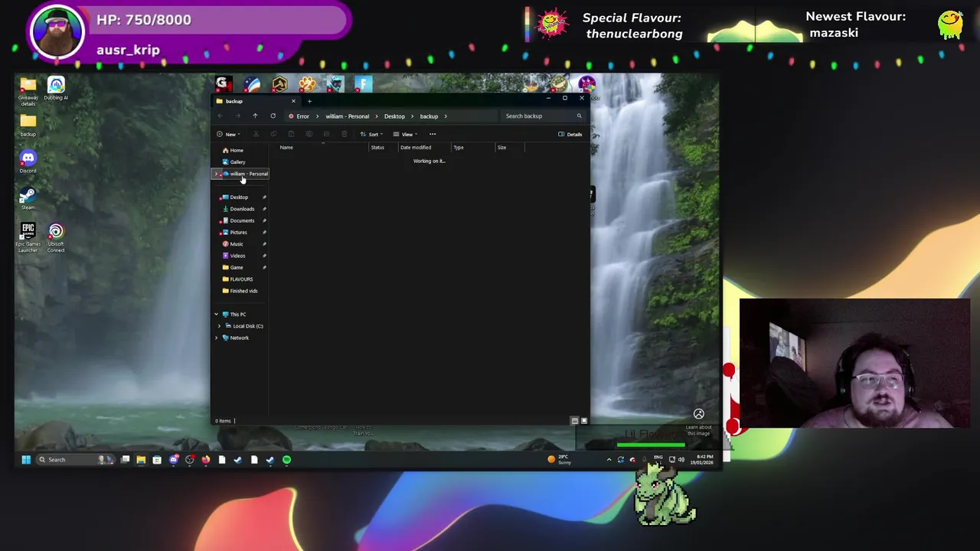The width and height of the screenshot is (980, 551).
Task: Sort by the Size column header
Action: (501, 147)
